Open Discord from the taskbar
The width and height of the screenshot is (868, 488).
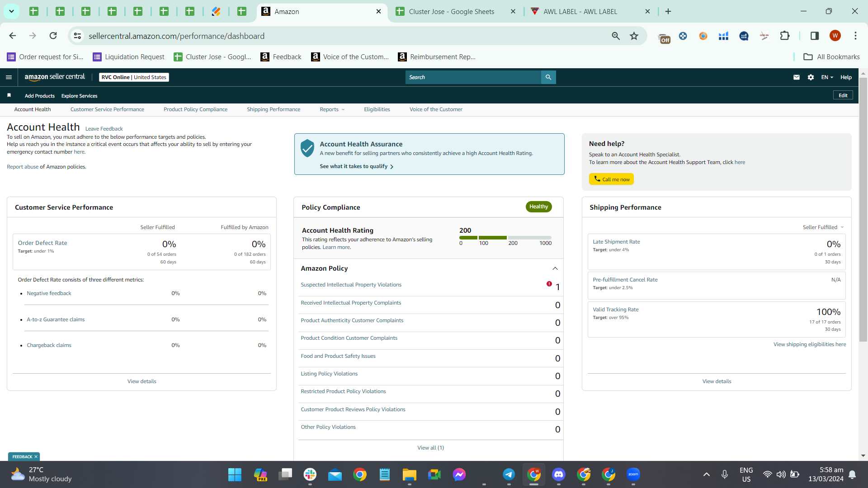pyautogui.click(x=559, y=474)
